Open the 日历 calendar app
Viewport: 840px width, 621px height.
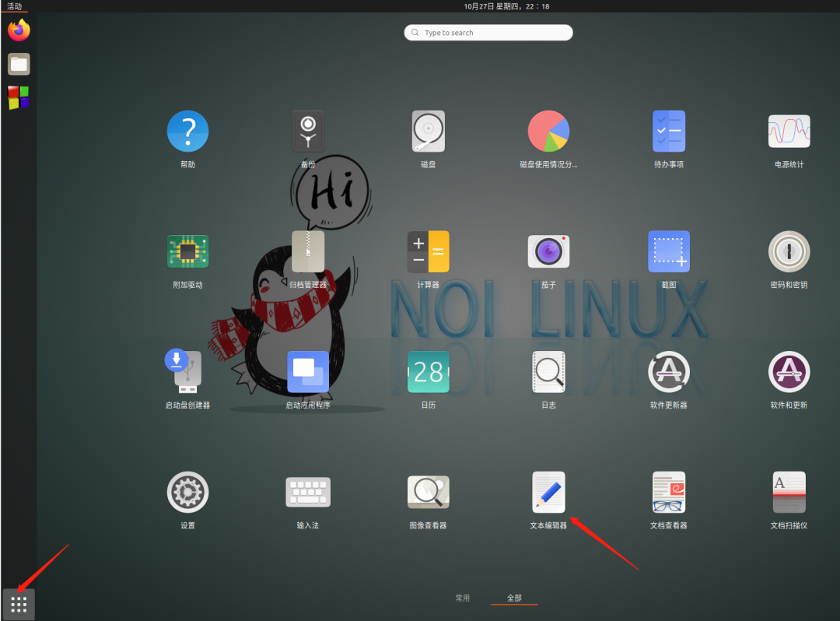428,372
